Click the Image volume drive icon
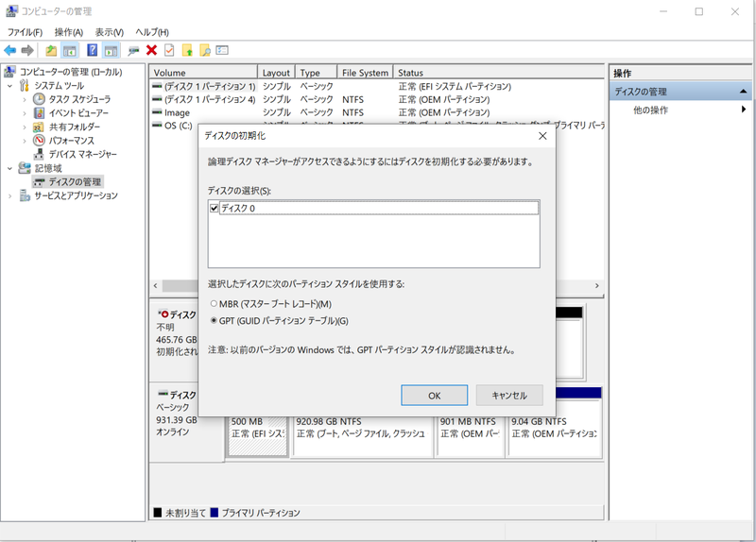The width and height of the screenshot is (756, 542). pyautogui.click(x=157, y=112)
